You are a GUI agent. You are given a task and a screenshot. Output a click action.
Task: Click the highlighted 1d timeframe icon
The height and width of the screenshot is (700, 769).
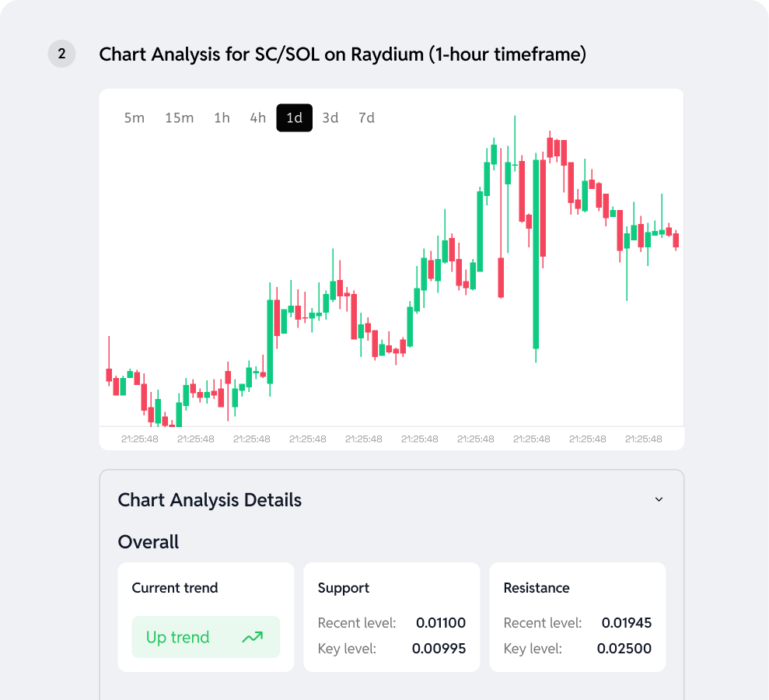(x=293, y=117)
